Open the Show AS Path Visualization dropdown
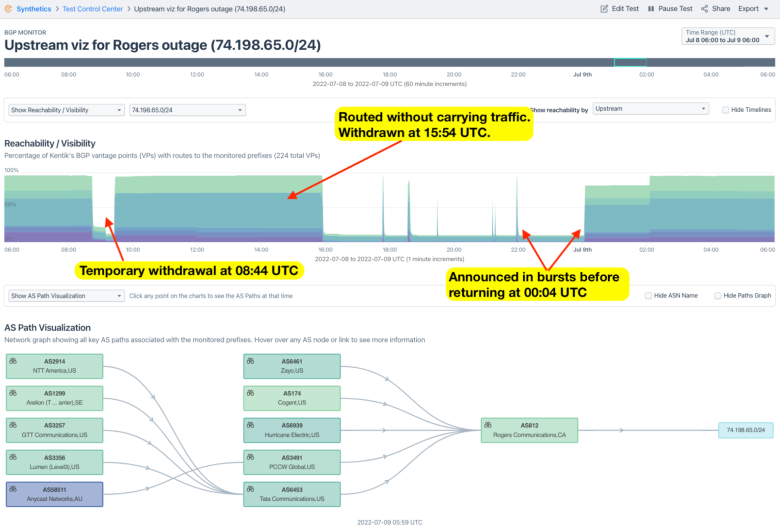 [x=66, y=296]
